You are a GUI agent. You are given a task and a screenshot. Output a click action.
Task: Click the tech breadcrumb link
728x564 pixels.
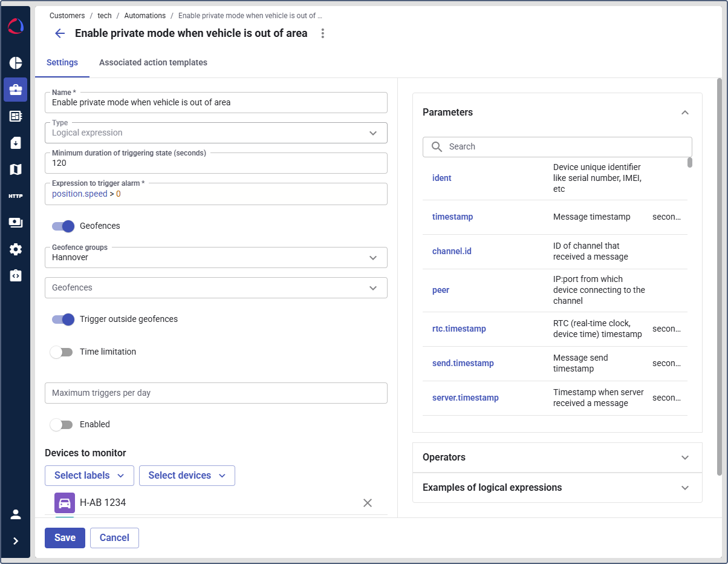click(105, 16)
